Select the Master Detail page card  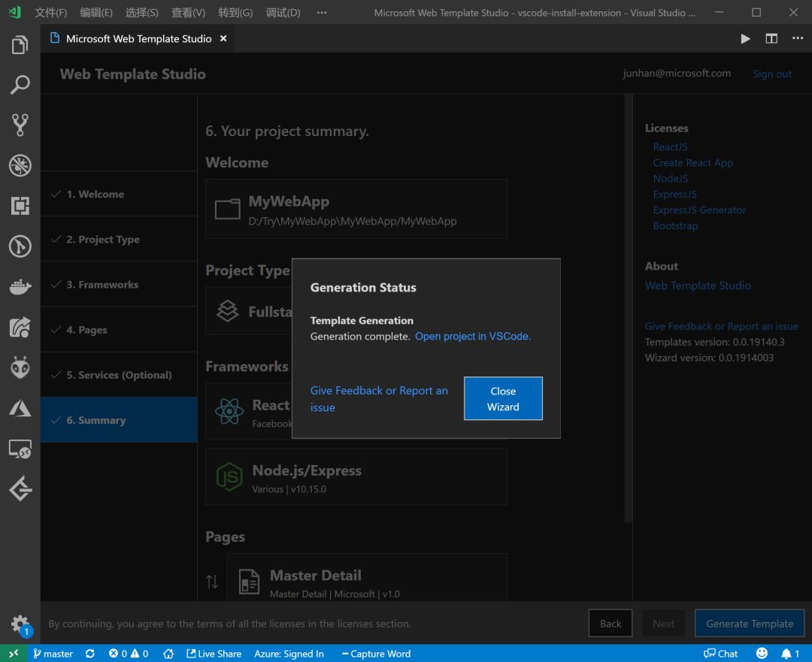pyautogui.click(x=367, y=578)
